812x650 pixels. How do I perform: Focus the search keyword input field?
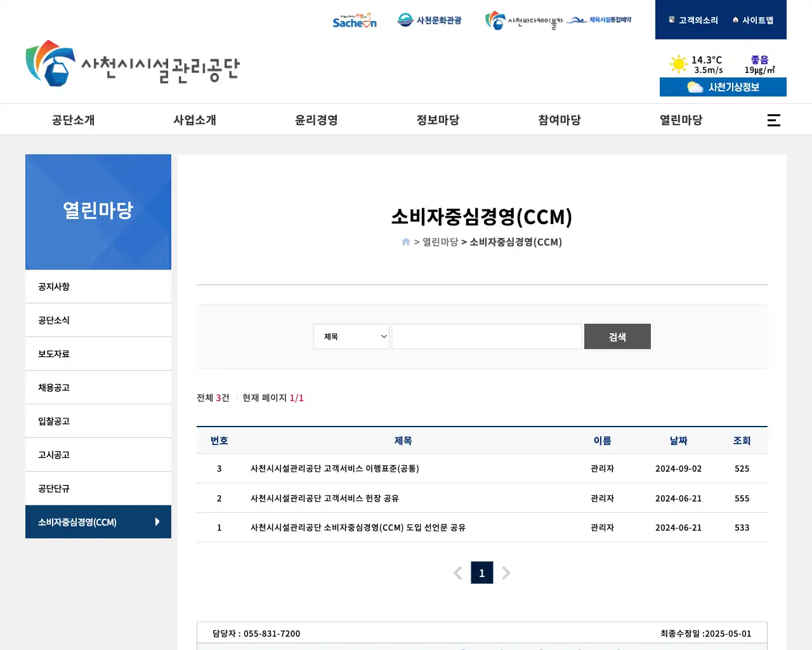487,336
